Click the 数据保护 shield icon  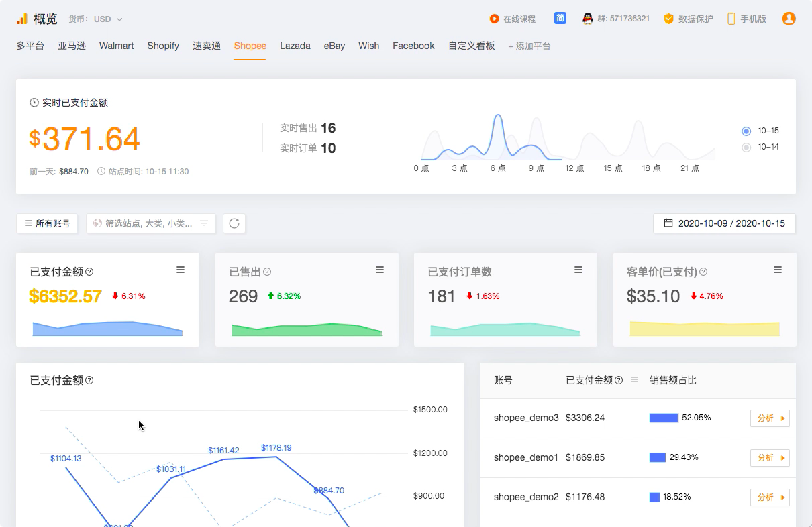[668, 19]
